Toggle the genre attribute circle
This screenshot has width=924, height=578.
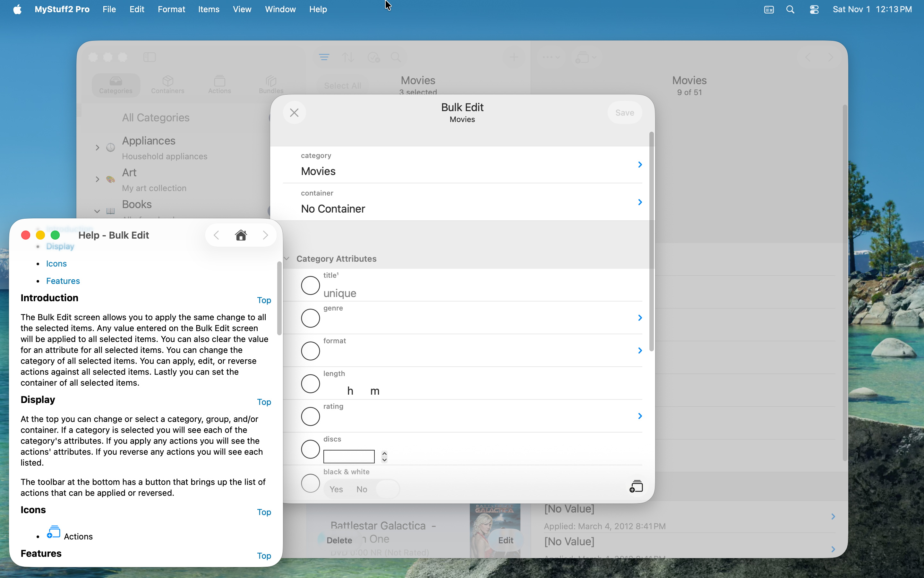[x=310, y=318]
